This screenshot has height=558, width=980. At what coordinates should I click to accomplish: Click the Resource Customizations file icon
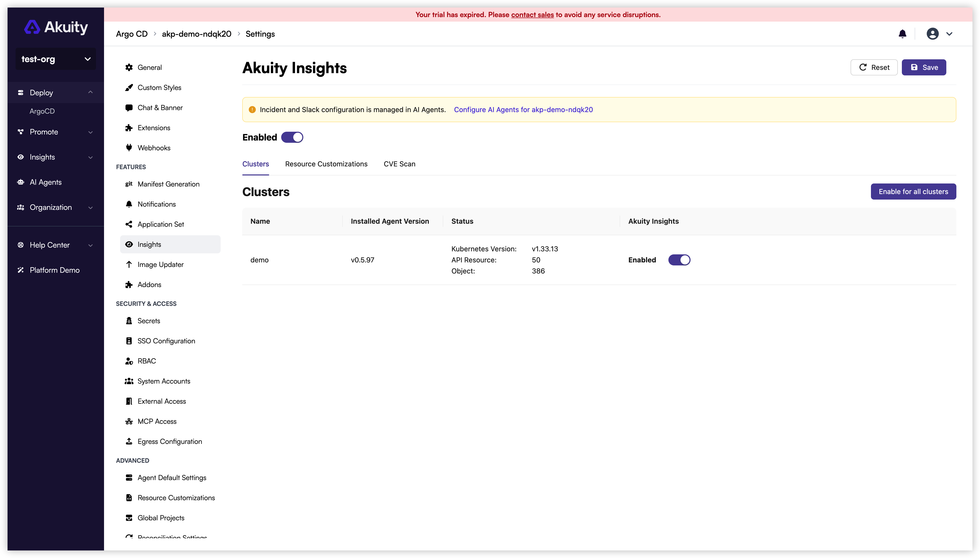coord(129,498)
